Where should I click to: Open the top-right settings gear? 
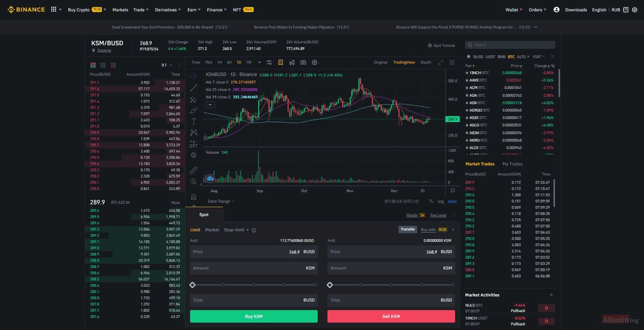(635, 10)
